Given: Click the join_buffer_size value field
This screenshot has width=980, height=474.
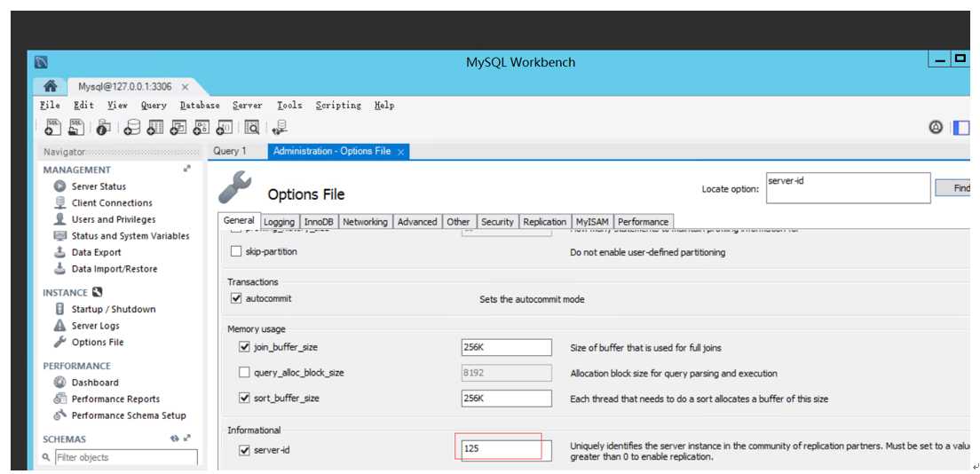Looking at the screenshot, I should pos(506,347).
